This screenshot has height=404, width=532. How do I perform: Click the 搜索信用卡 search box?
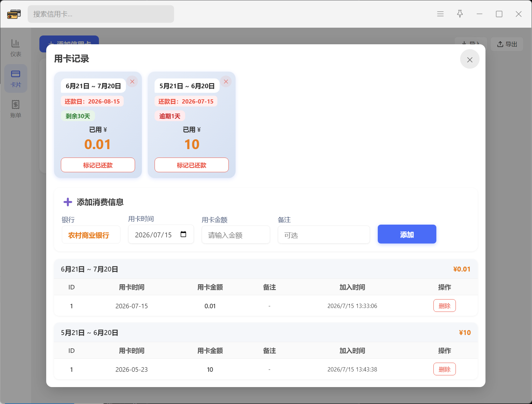click(x=101, y=14)
